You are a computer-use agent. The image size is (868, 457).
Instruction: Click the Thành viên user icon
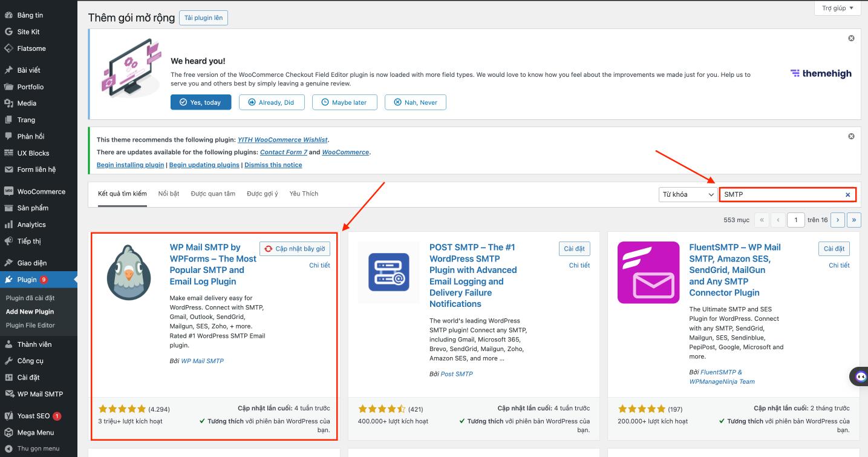click(x=8, y=344)
